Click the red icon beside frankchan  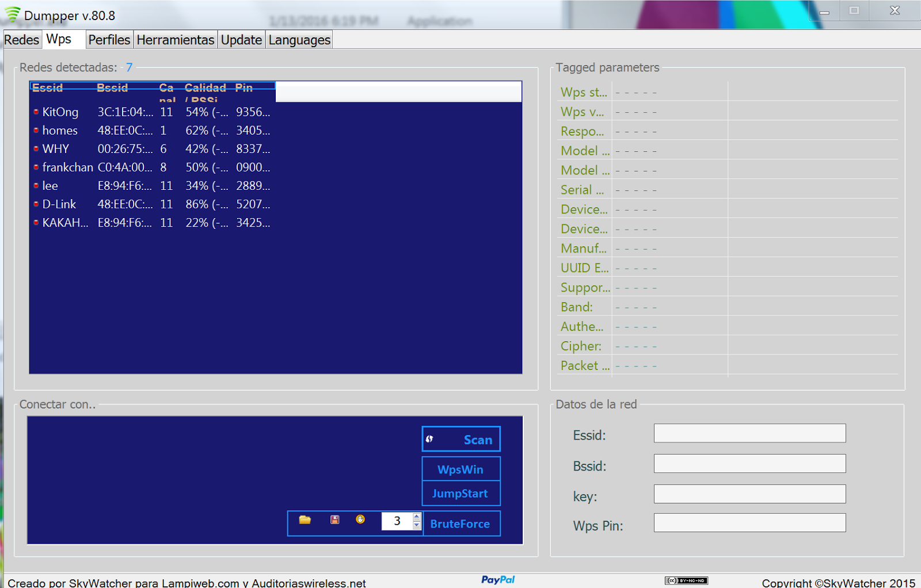tap(36, 167)
